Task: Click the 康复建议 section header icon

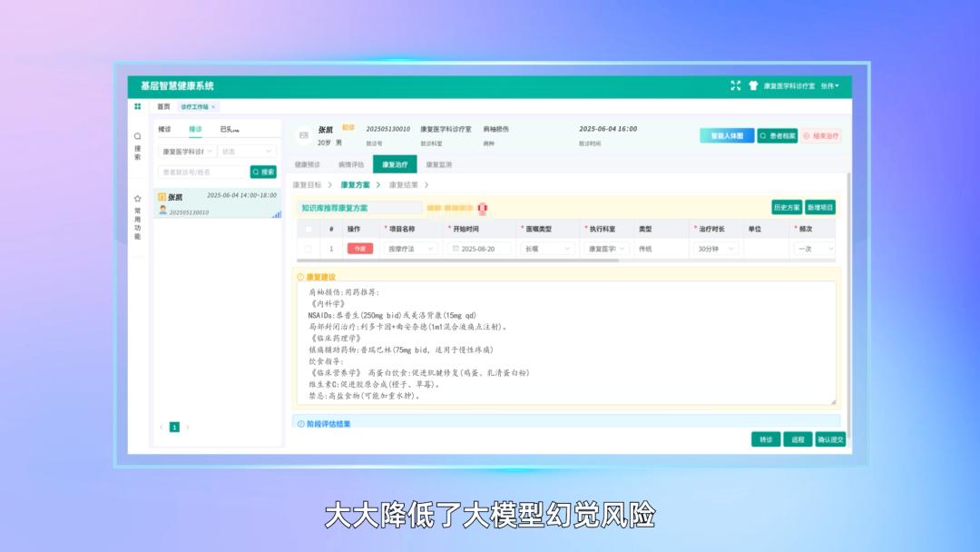Action: [x=300, y=277]
